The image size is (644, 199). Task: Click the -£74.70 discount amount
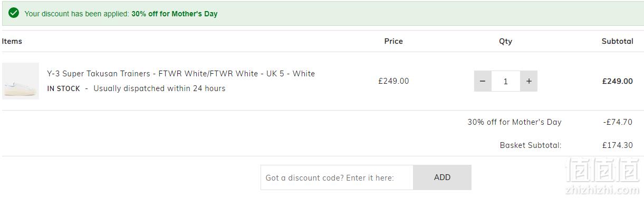618,122
